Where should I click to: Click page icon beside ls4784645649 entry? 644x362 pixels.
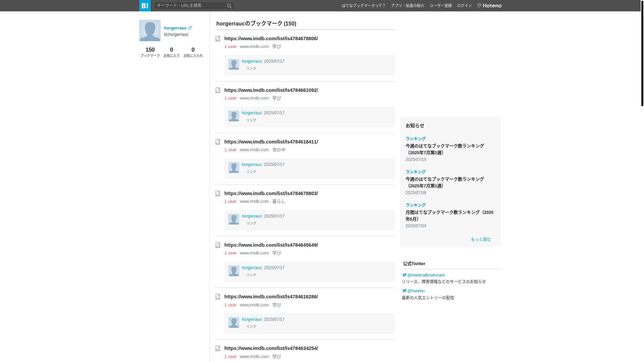tap(218, 245)
